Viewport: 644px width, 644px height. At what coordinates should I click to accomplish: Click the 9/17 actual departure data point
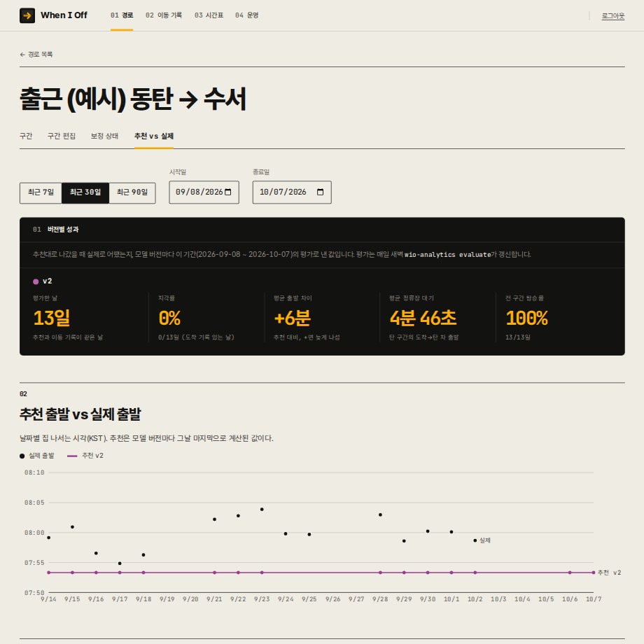click(x=120, y=563)
